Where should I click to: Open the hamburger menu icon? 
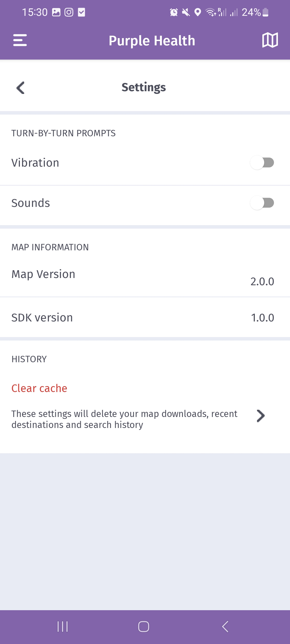[20, 40]
